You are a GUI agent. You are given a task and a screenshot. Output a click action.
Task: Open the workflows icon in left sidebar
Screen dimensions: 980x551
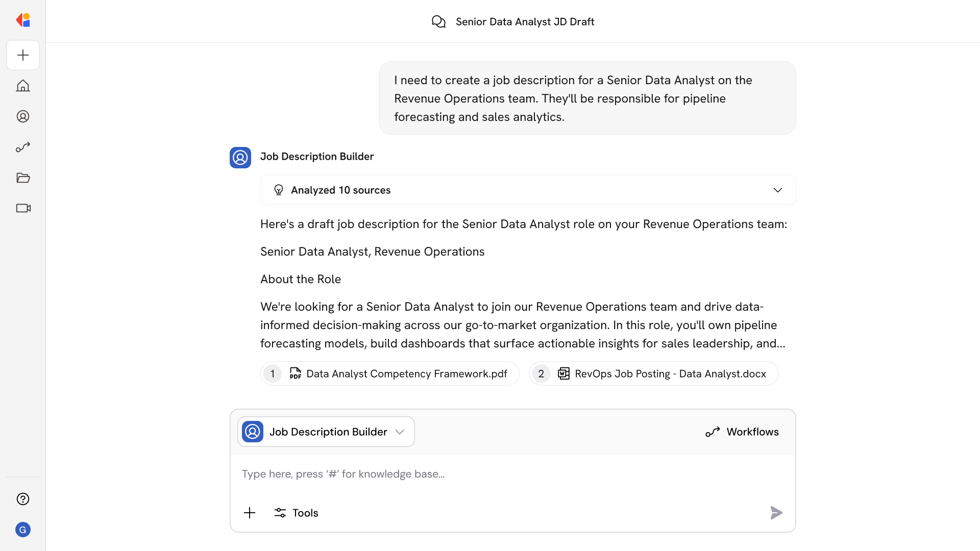pos(23,147)
